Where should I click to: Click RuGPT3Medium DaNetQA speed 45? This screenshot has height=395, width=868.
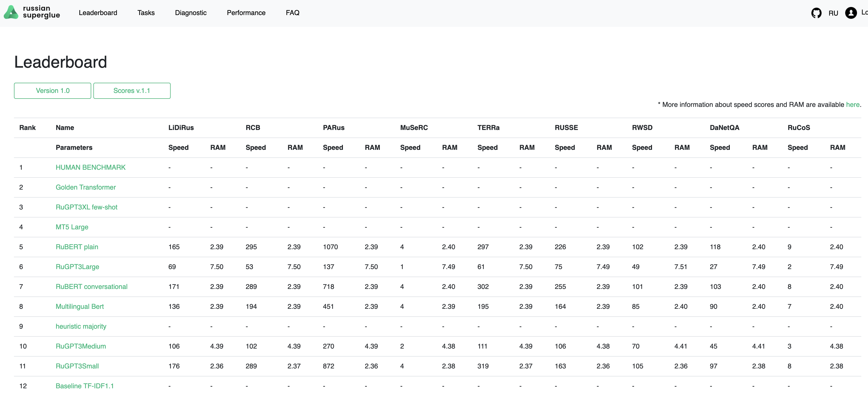713,346
